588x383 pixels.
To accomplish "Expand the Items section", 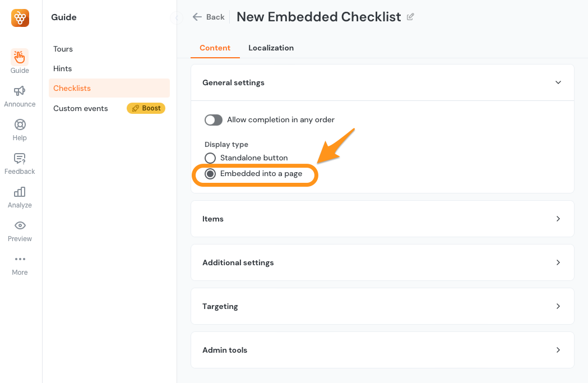I will coord(558,219).
